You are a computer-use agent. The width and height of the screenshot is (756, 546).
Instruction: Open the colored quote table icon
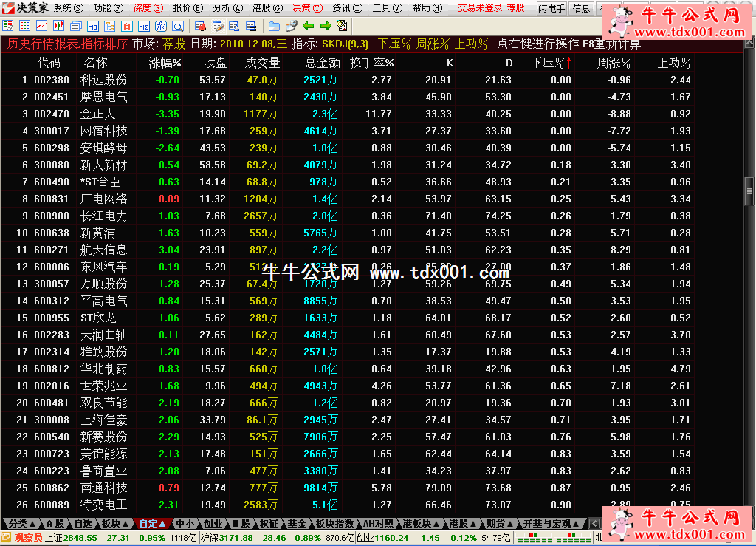(x=24, y=26)
